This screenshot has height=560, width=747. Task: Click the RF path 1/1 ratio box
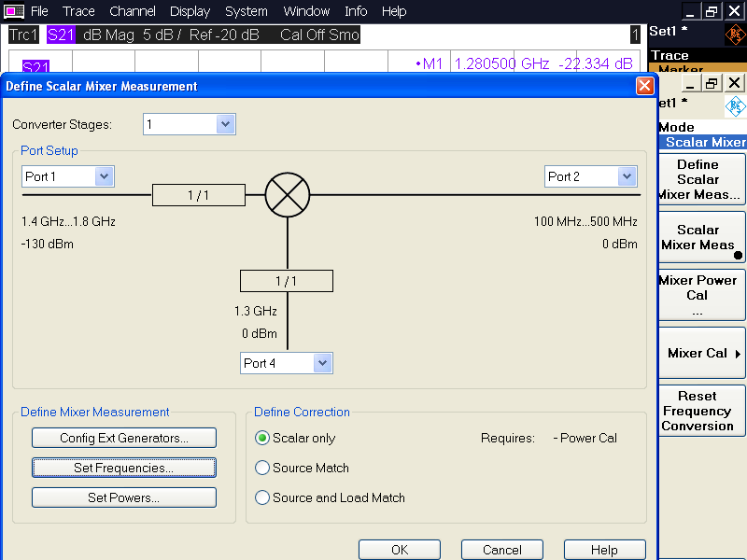pos(198,195)
